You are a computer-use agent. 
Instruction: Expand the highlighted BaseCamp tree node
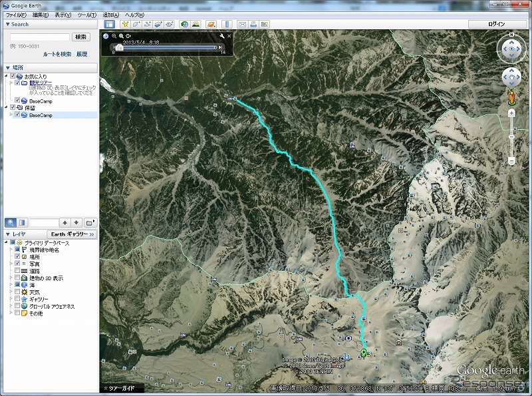(x=11, y=114)
